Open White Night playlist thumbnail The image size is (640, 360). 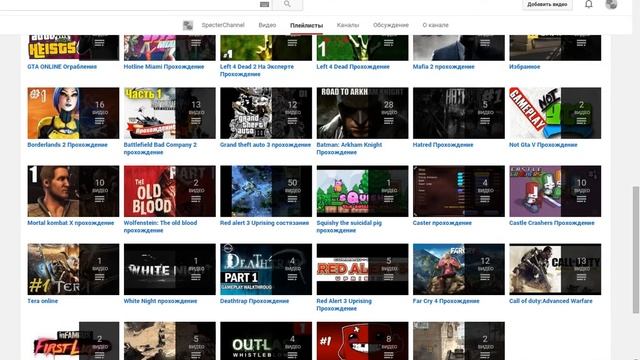[x=170, y=269]
